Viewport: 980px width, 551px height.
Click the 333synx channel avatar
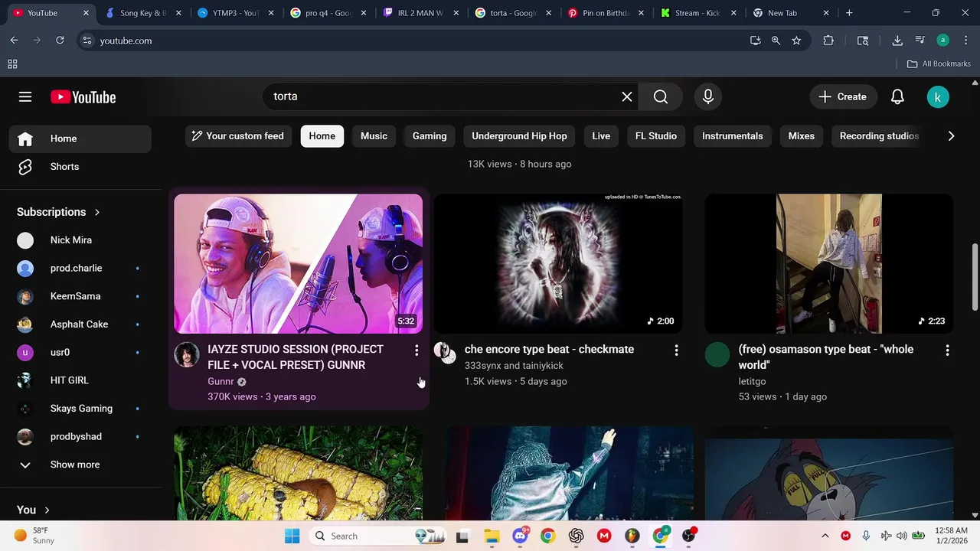click(445, 352)
